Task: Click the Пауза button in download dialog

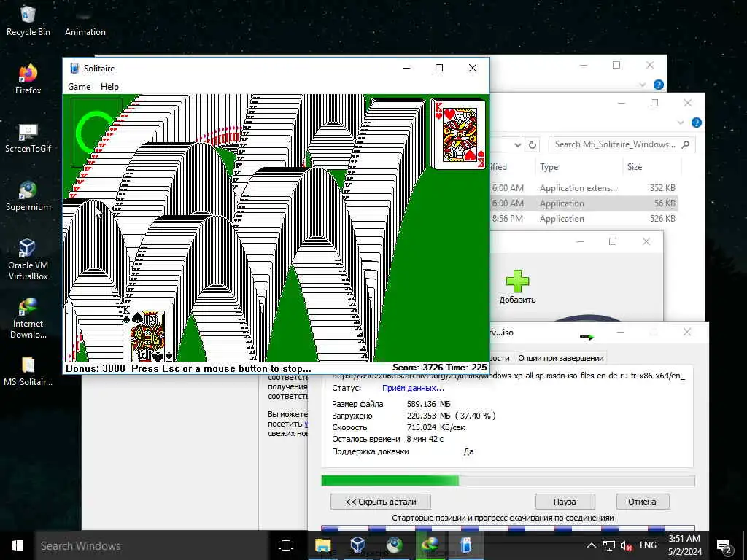Action: [x=565, y=502]
